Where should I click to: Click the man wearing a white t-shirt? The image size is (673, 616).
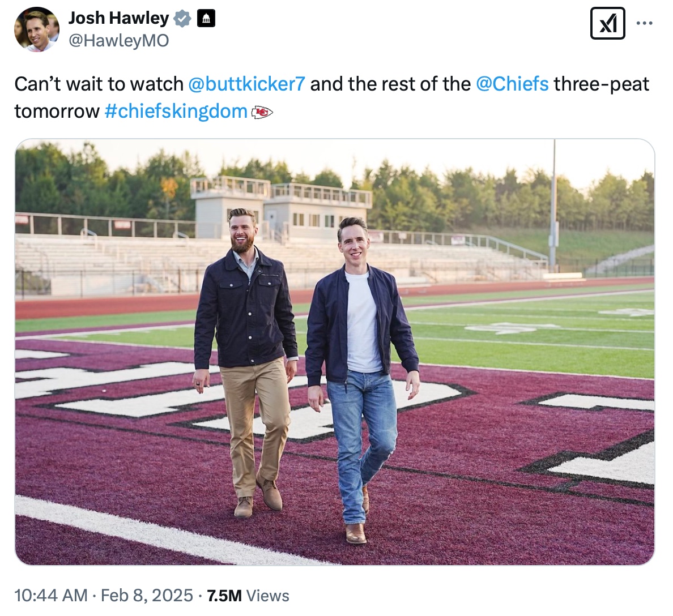point(360,328)
